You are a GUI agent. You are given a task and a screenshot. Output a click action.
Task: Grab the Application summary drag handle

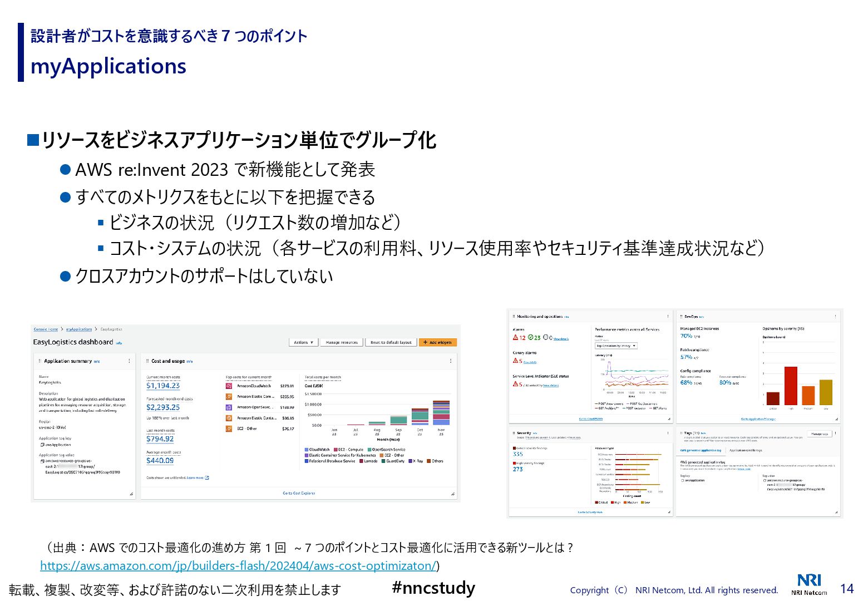click(x=40, y=361)
